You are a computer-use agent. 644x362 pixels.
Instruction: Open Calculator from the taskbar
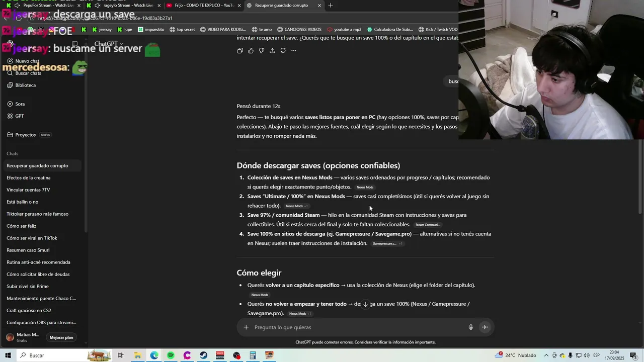coord(253,355)
